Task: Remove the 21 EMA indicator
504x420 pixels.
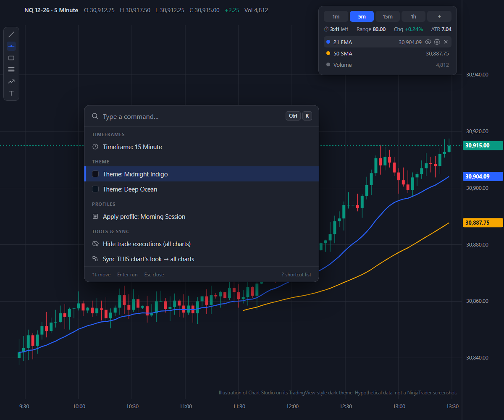Action: (x=446, y=42)
